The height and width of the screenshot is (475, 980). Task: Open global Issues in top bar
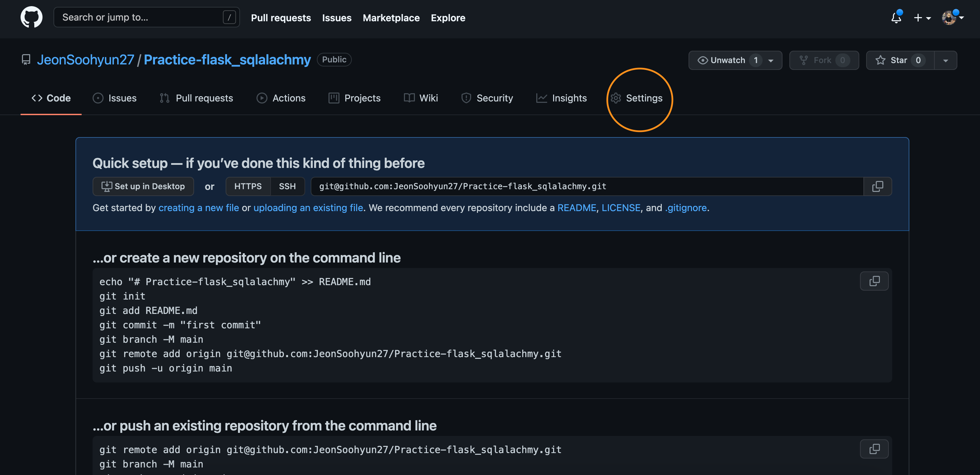pyautogui.click(x=337, y=18)
